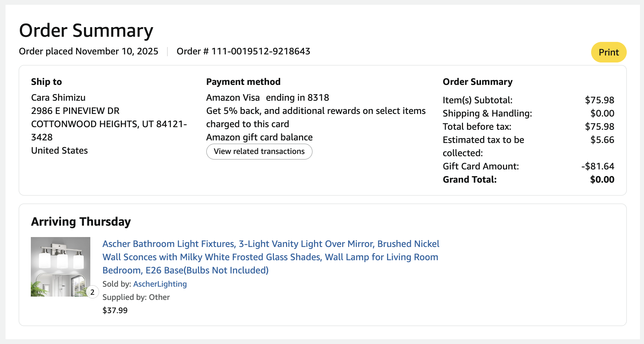The width and height of the screenshot is (644, 344).
Task: Click the item price $37.99
Action: pyautogui.click(x=115, y=310)
